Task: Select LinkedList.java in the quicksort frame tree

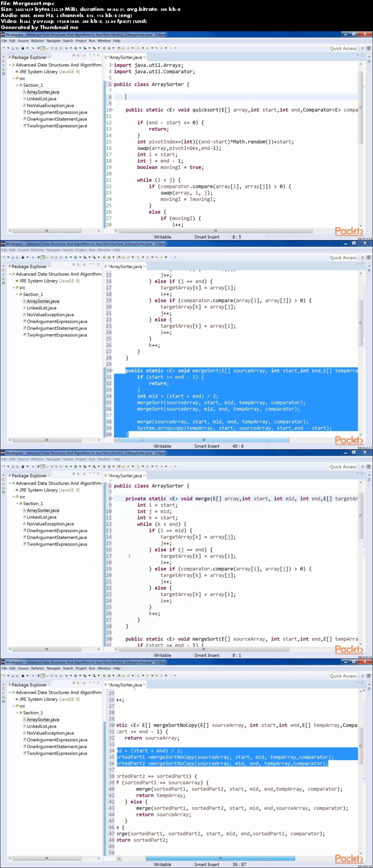Action: tap(42, 99)
